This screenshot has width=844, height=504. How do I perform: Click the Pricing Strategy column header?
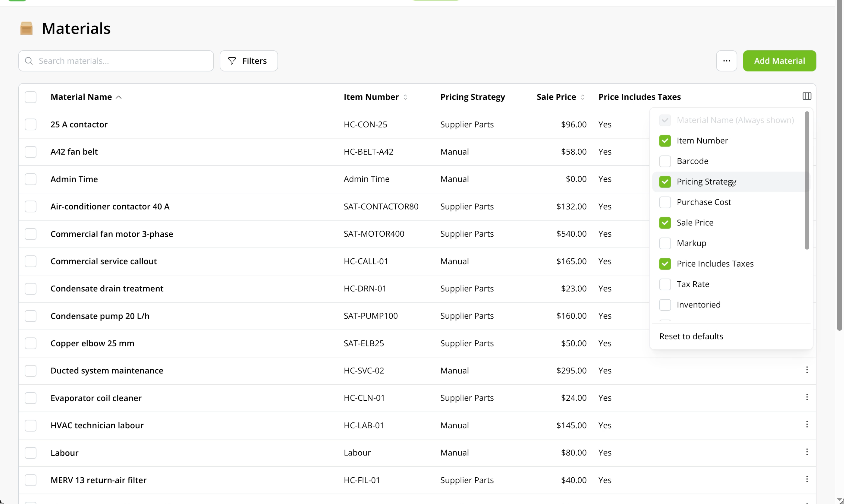pos(473,97)
